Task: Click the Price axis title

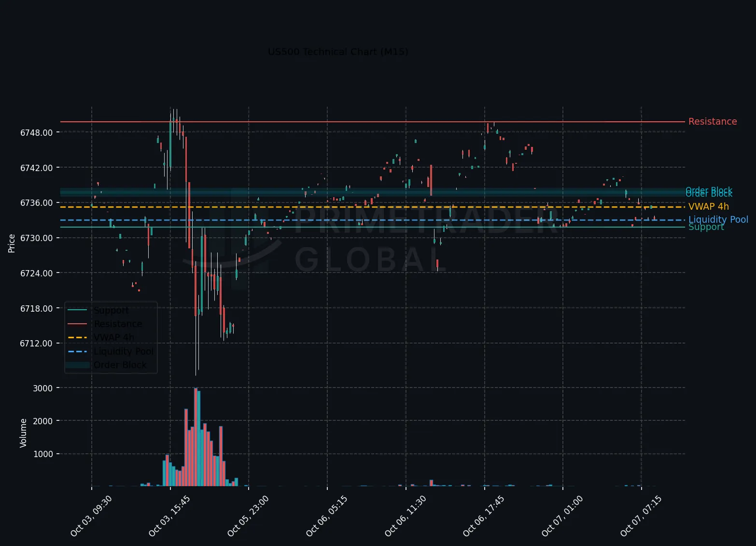Action: click(12, 244)
